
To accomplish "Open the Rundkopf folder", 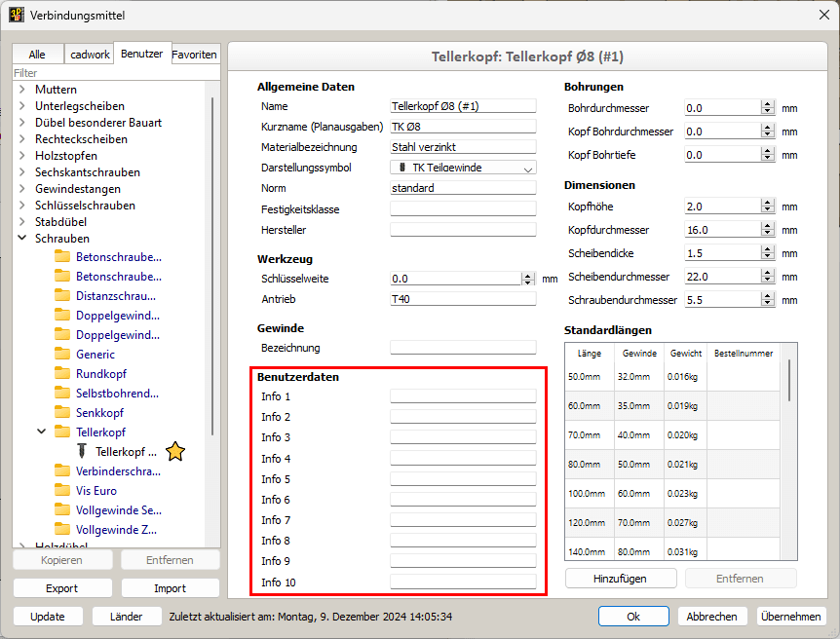I will [101, 374].
